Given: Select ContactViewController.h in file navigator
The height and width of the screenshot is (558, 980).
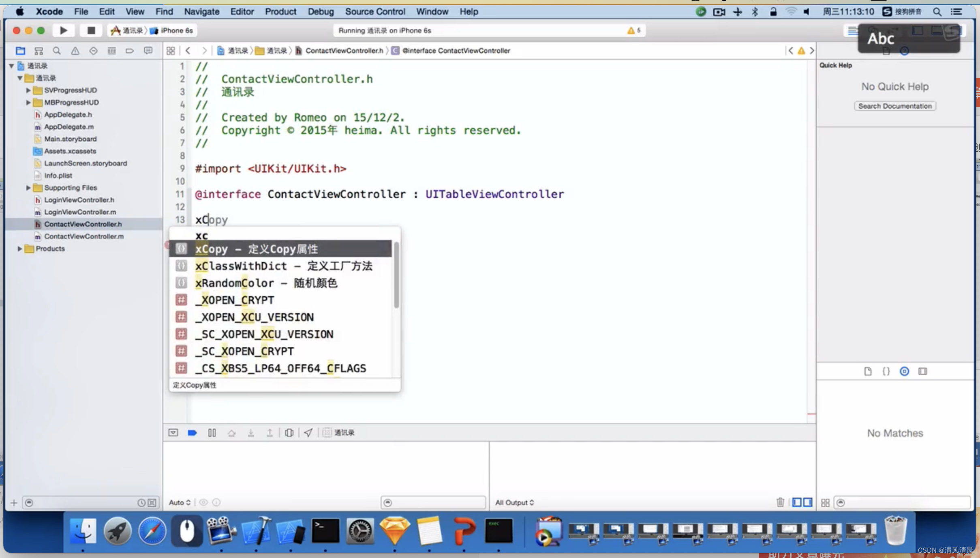Looking at the screenshot, I should coord(83,223).
